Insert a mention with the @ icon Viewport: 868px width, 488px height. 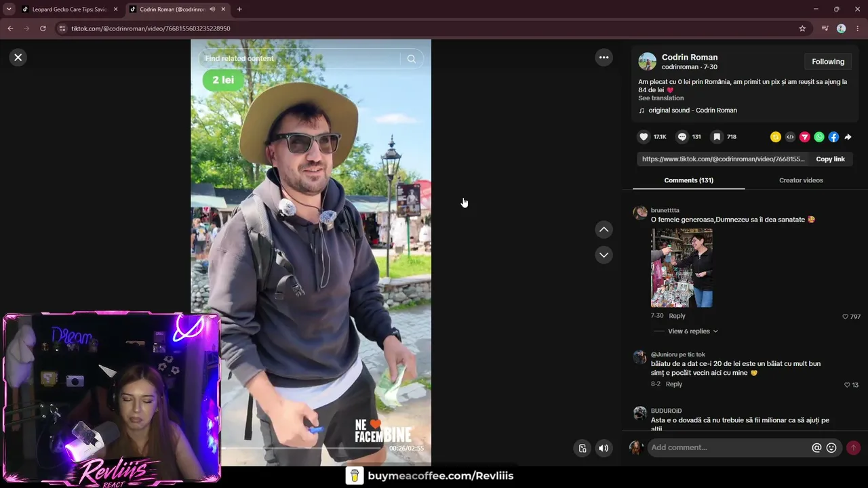(x=816, y=448)
